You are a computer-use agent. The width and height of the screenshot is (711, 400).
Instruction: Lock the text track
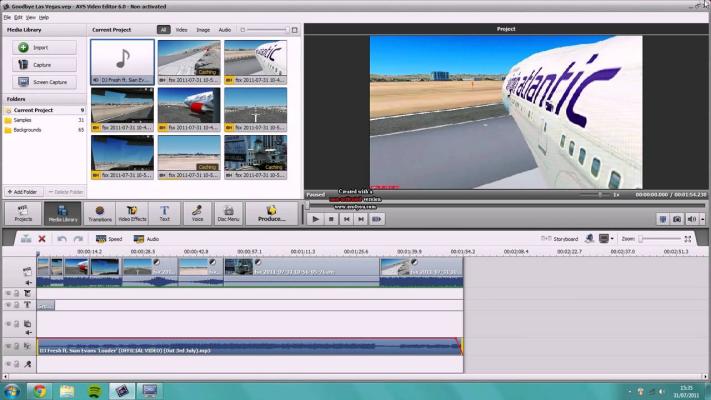pyautogui.click(x=17, y=305)
